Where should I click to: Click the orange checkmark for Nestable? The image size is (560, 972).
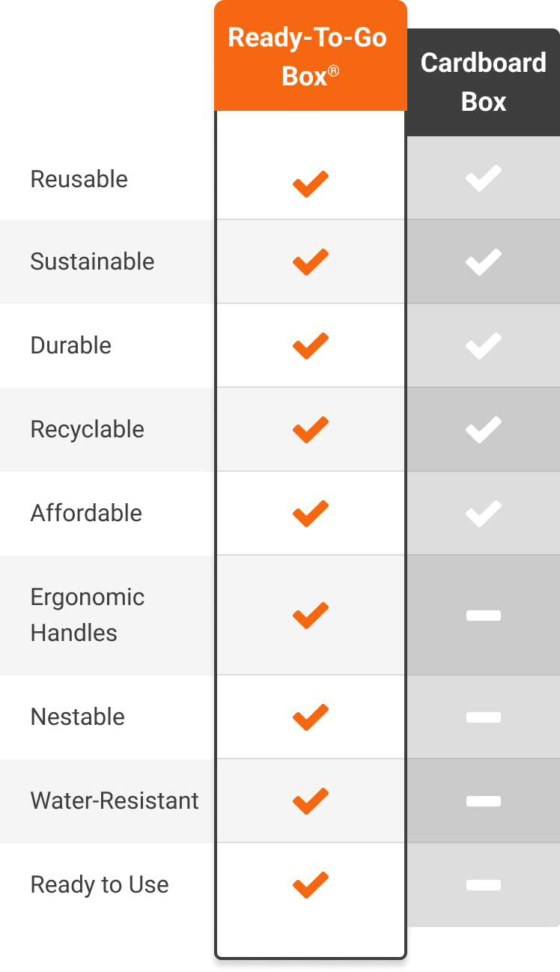point(310,717)
